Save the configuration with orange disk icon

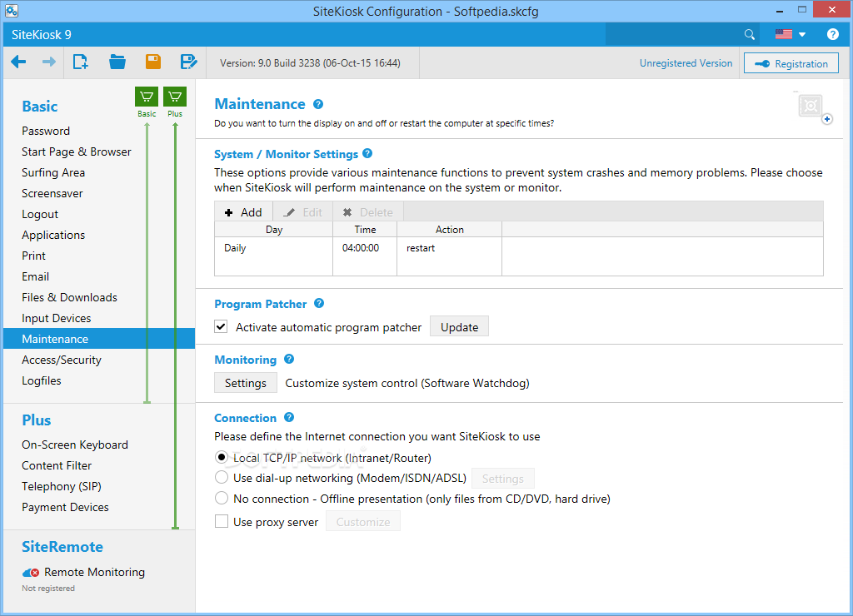[x=153, y=62]
